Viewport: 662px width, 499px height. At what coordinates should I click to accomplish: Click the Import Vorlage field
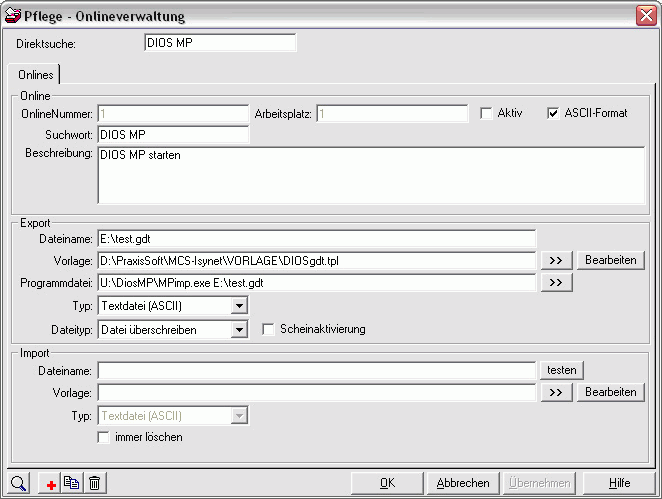pyautogui.click(x=317, y=393)
